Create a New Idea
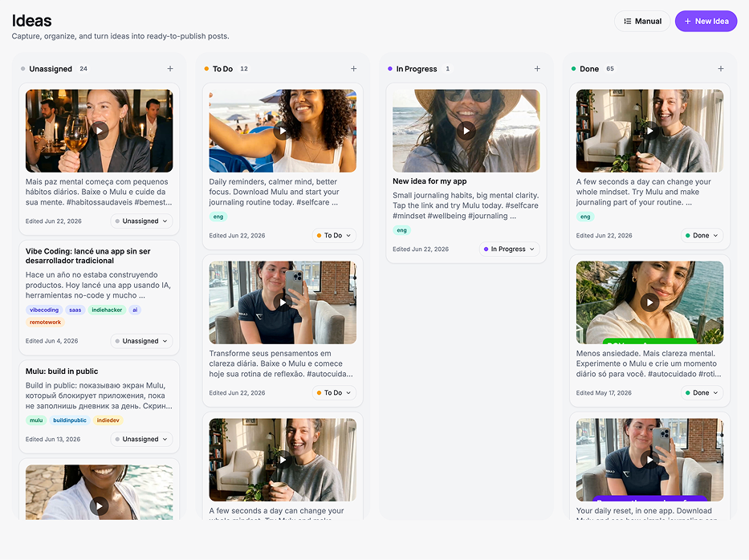 (x=706, y=21)
